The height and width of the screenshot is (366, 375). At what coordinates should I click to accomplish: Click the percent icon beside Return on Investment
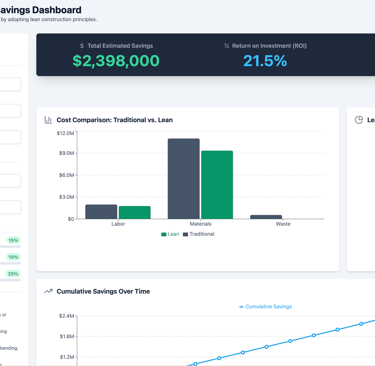pyautogui.click(x=227, y=46)
